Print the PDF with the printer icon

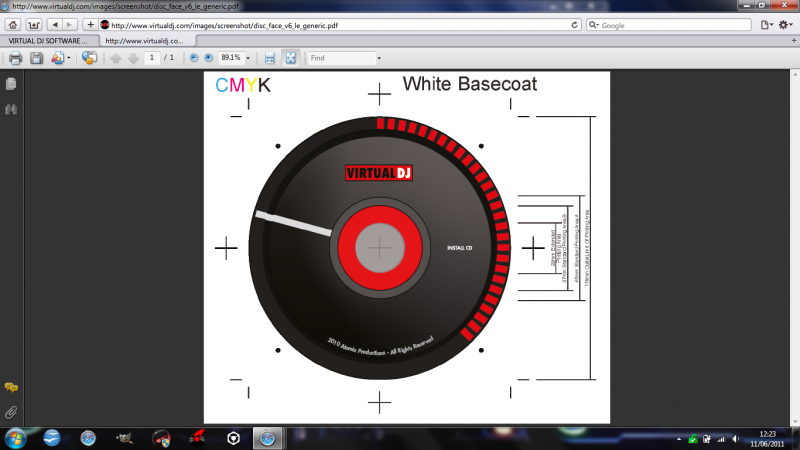pos(15,58)
